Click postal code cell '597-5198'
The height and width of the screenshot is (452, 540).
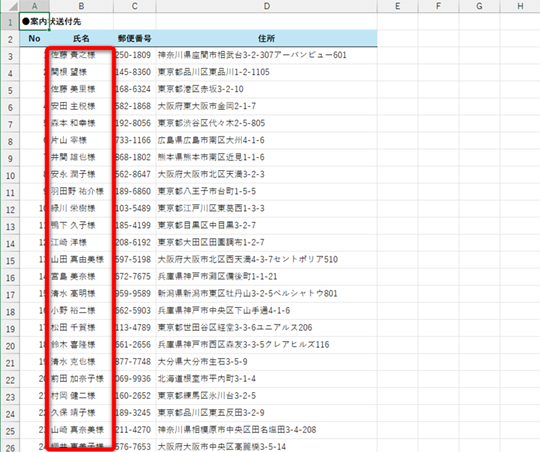click(135, 260)
